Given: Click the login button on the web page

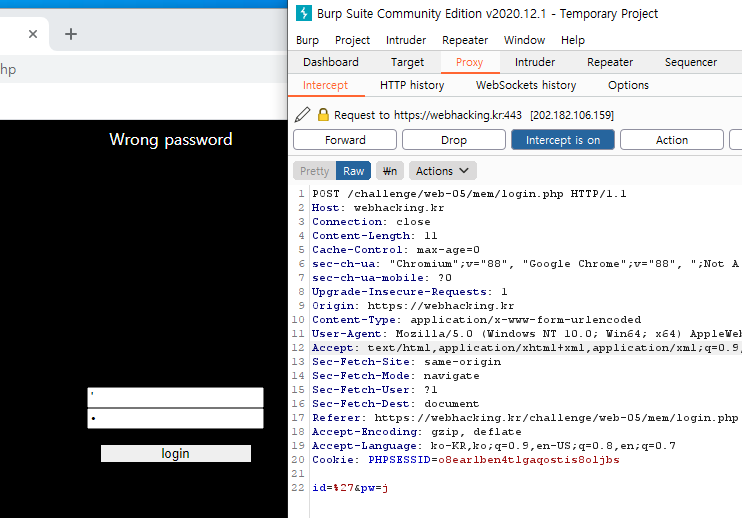Looking at the screenshot, I should point(176,453).
